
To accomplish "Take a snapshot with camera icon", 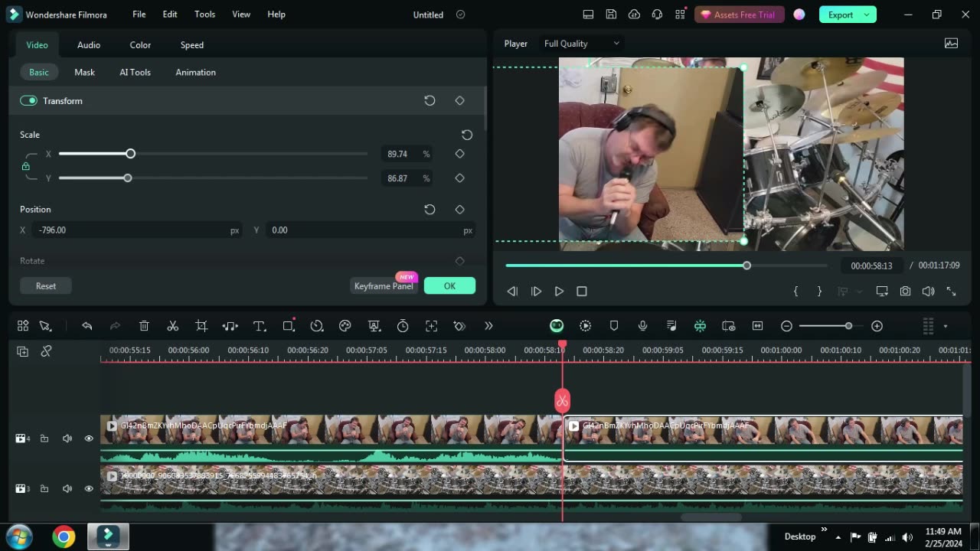I will coord(906,292).
